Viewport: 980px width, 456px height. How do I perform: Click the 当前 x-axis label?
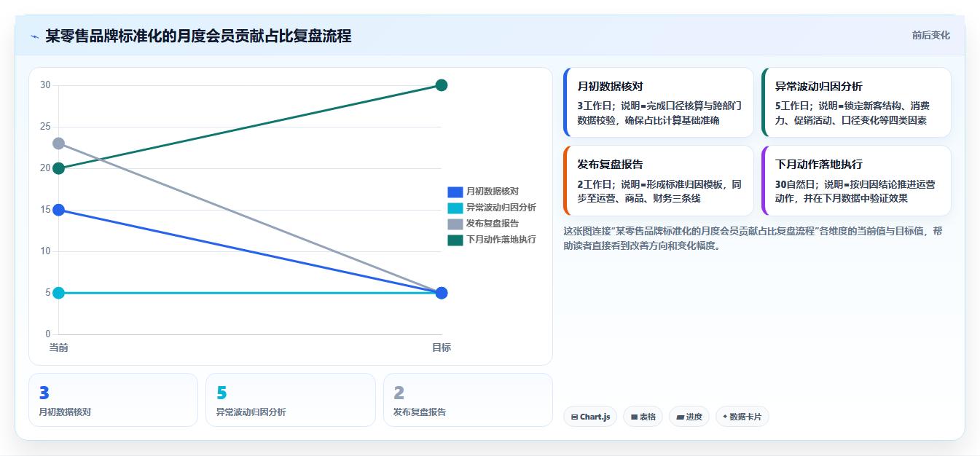click(x=59, y=347)
